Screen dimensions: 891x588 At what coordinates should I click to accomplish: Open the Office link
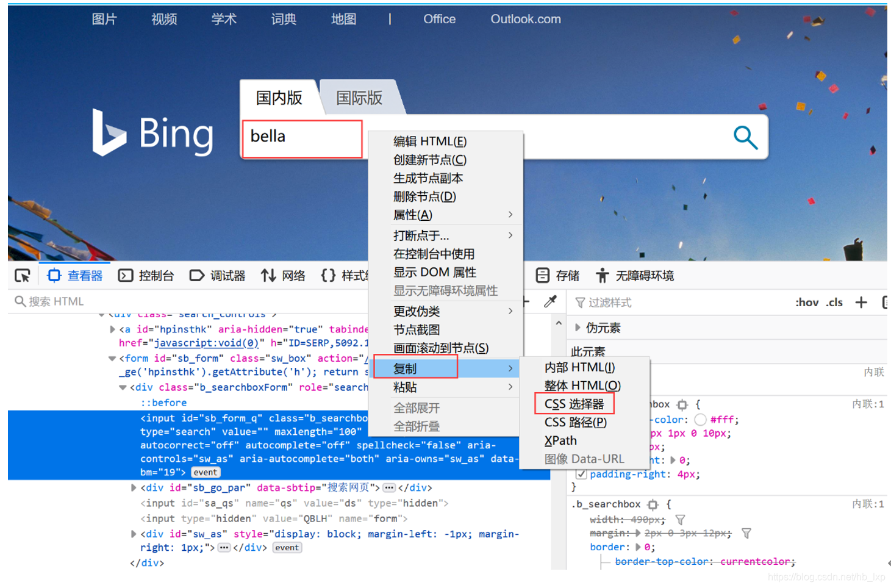click(440, 19)
